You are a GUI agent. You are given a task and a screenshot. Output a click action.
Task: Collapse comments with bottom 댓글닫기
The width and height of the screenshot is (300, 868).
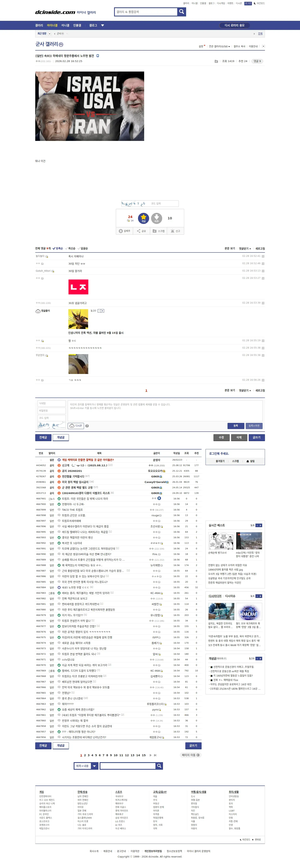tap(245, 390)
